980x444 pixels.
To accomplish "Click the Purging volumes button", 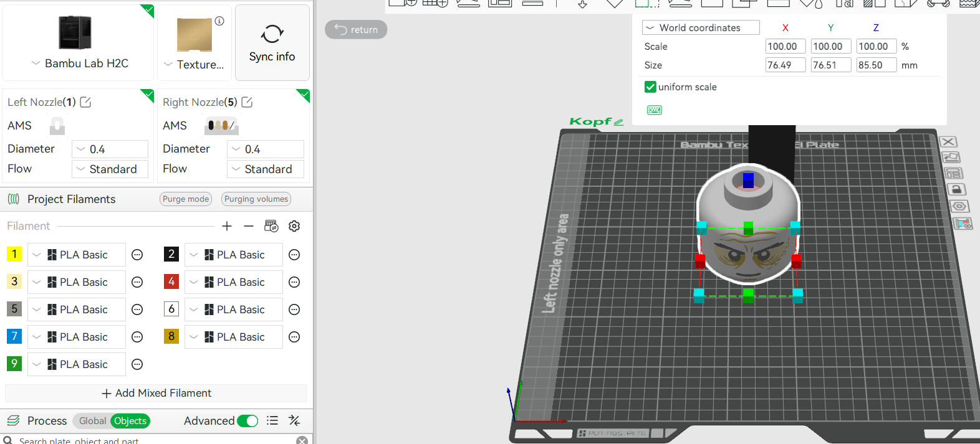I will (x=256, y=199).
